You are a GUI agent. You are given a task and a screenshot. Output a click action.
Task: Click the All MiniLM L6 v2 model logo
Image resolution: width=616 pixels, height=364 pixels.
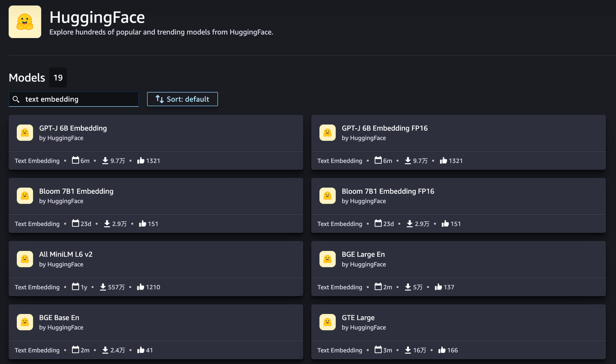coord(25,259)
